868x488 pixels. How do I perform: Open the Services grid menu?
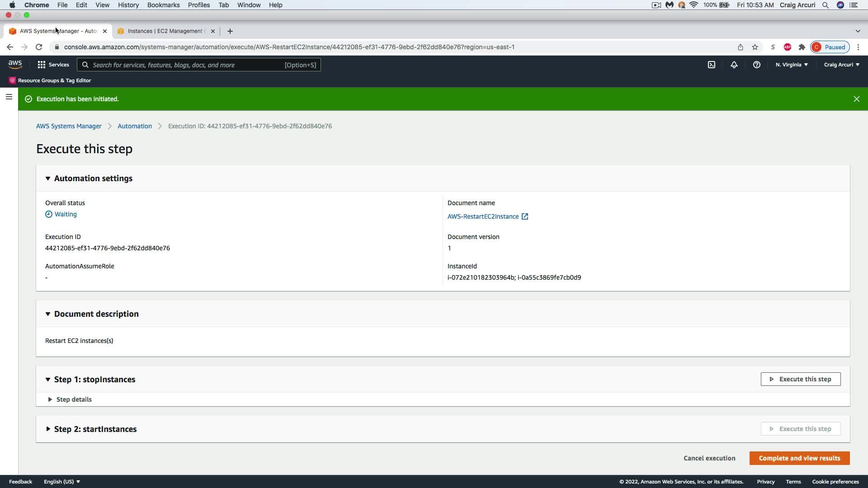pos(53,65)
